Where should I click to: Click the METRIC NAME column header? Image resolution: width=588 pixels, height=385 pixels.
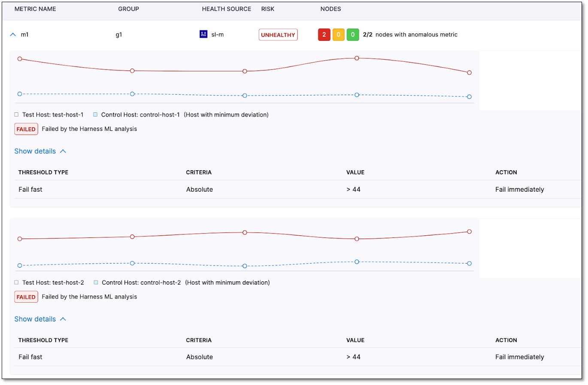coord(35,9)
